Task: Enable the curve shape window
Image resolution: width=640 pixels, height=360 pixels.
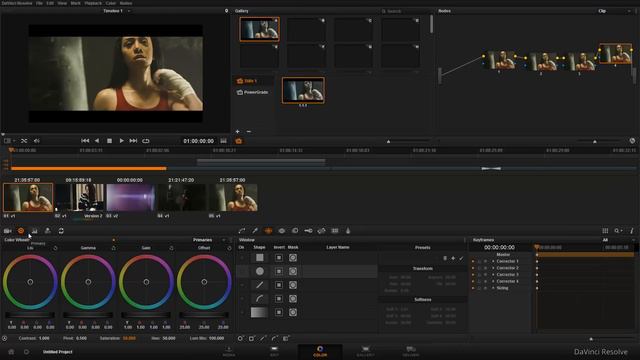Action: (x=242, y=299)
